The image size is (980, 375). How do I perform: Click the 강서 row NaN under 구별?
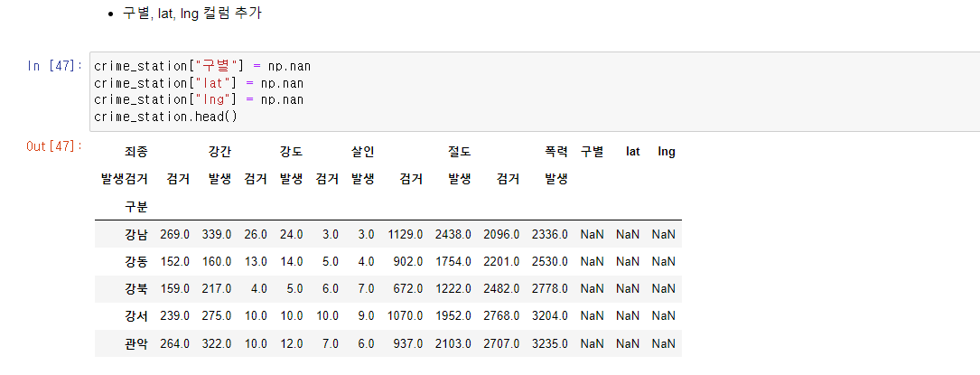coord(593,316)
